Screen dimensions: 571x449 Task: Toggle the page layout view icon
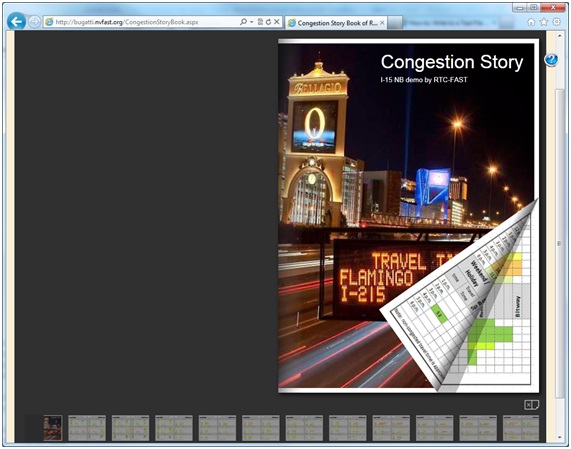[x=532, y=405]
